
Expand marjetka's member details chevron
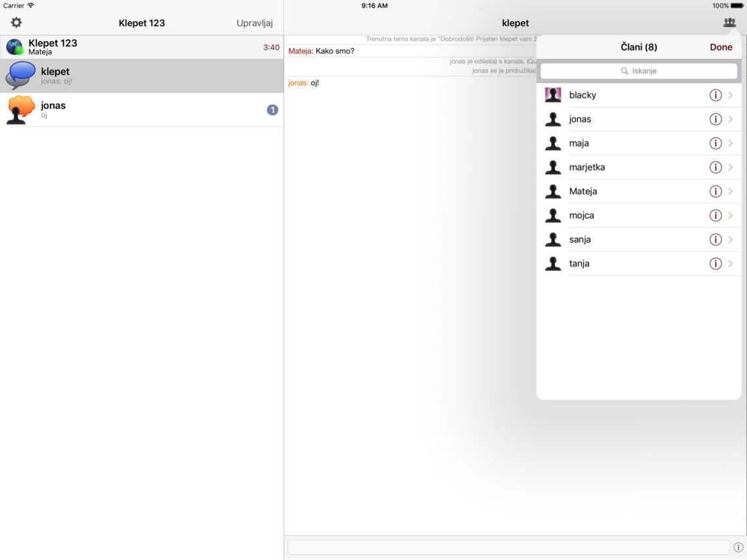click(731, 167)
